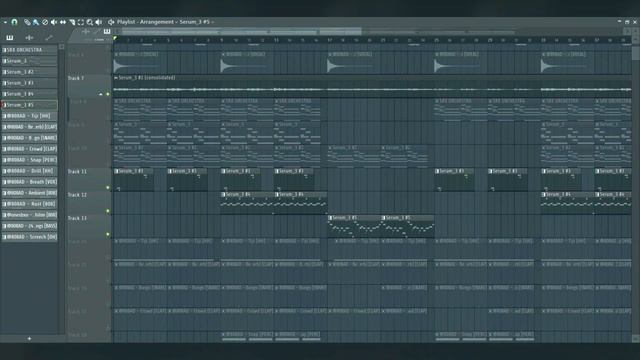This screenshot has height=360, width=640.
Task: Select the Delete tool
Action: click(x=45, y=22)
